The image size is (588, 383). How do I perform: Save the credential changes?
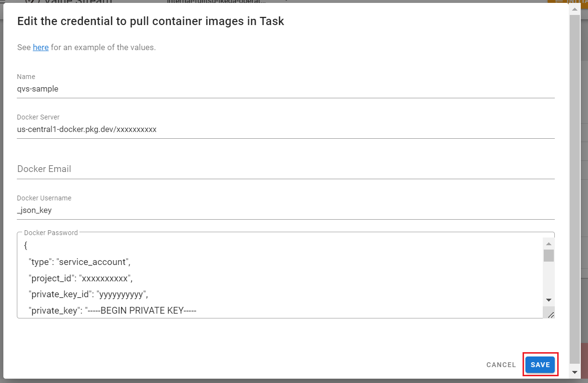pos(540,365)
